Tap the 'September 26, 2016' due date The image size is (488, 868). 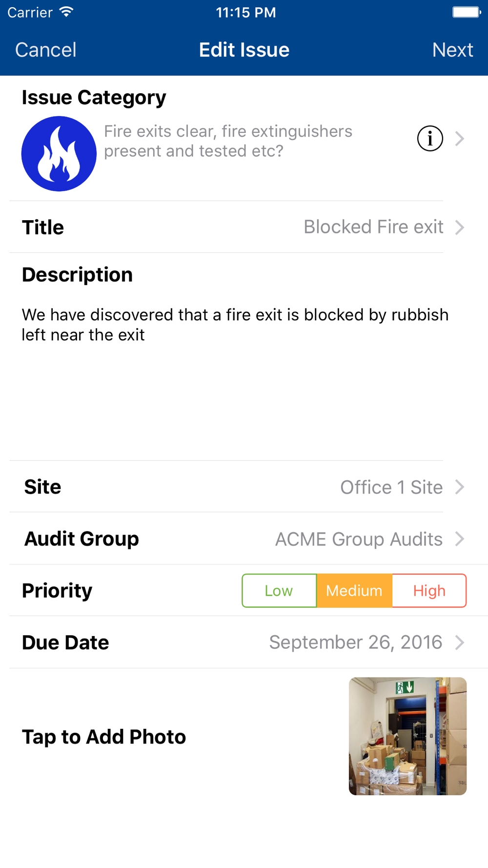pyautogui.click(x=356, y=642)
